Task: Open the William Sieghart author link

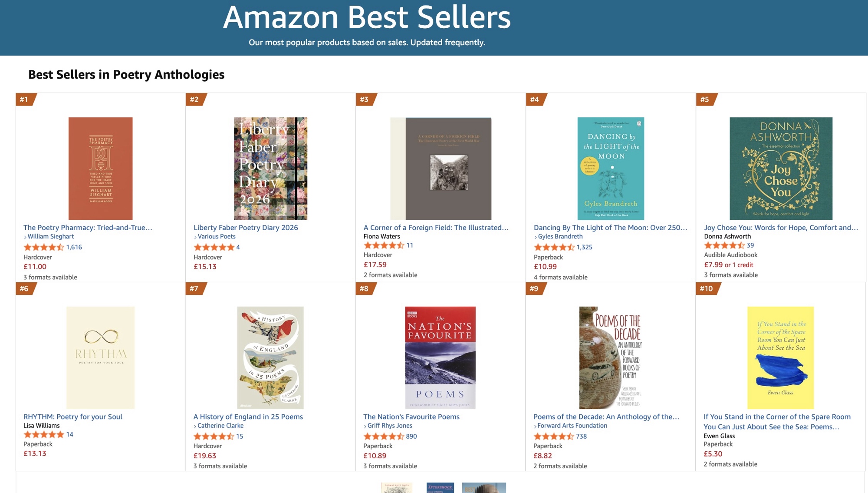Action: (x=50, y=237)
